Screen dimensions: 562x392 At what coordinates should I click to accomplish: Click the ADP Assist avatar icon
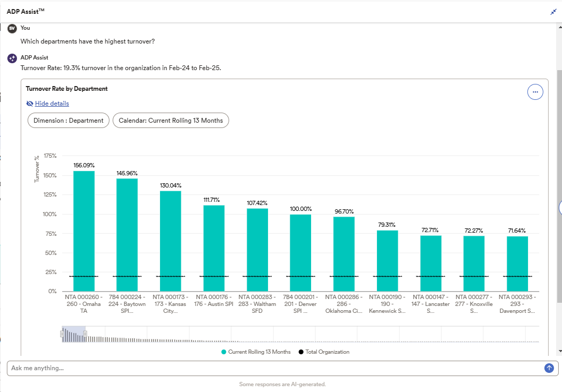click(x=12, y=58)
